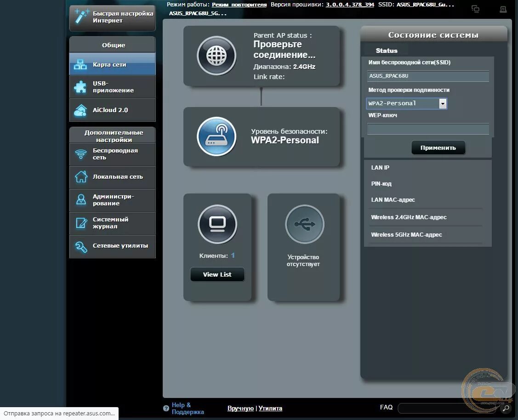This screenshot has height=420, width=518.
Task: Open the AiCloud 2.0 menu item
Action: coord(112,110)
